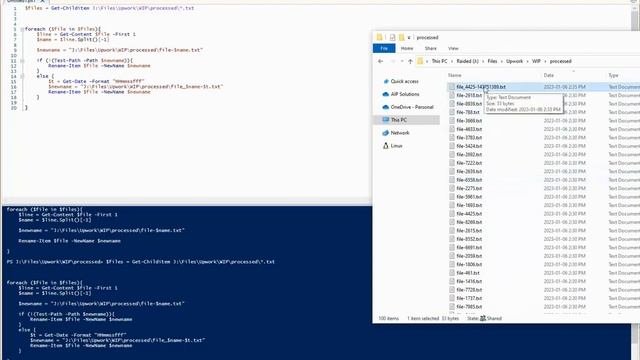Viewport: 640px width, 360px height.
Task: Click the Network icon in sidebar
Action: pyautogui.click(x=385, y=133)
